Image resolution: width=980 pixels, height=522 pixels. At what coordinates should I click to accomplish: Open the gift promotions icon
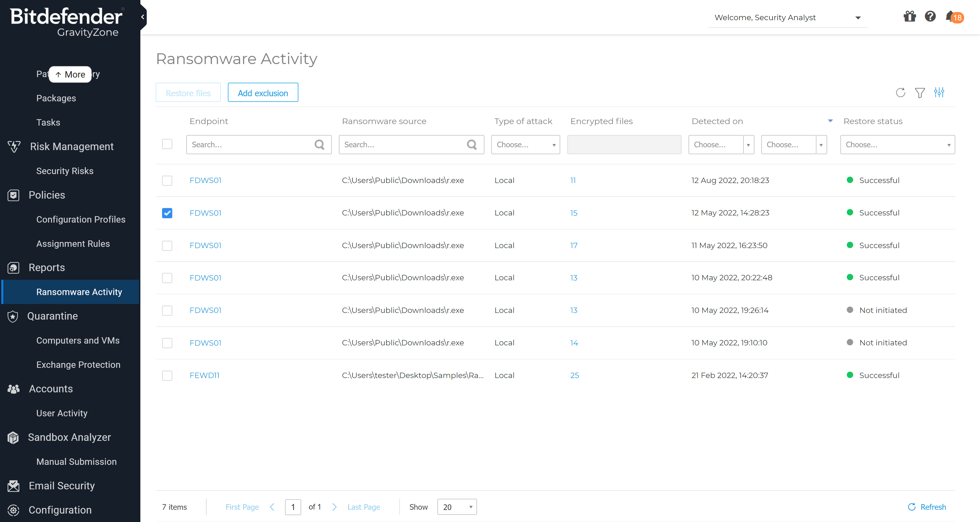pyautogui.click(x=909, y=17)
